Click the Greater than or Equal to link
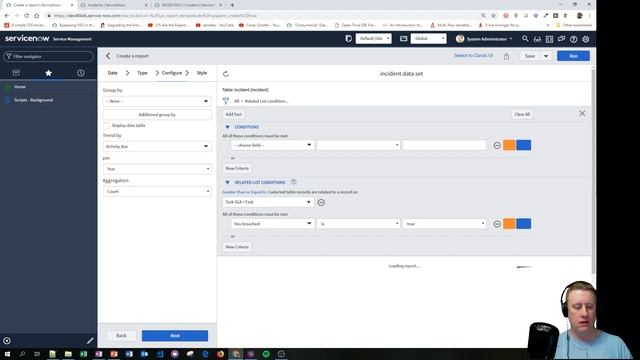Viewport: 640px width, 360px height. 244,192
